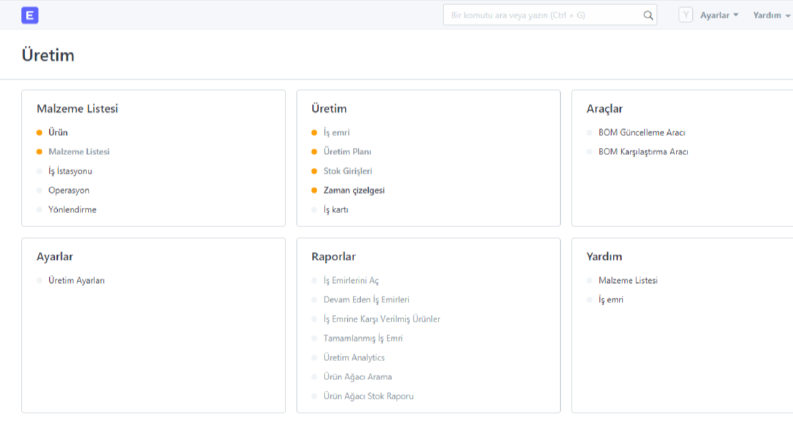Click the Üretim page title
This screenshot has width=793, height=446.
[x=48, y=55]
